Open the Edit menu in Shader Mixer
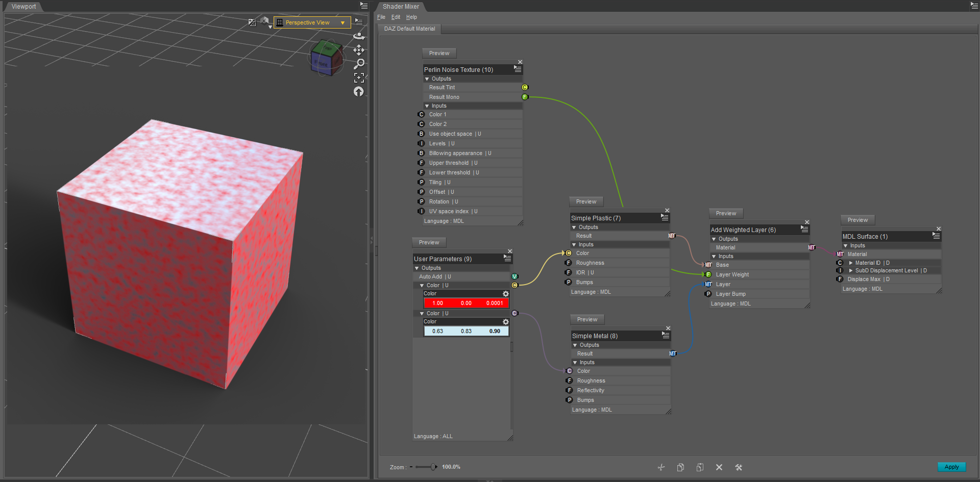Screen dimensions: 980x482 (395, 17)
